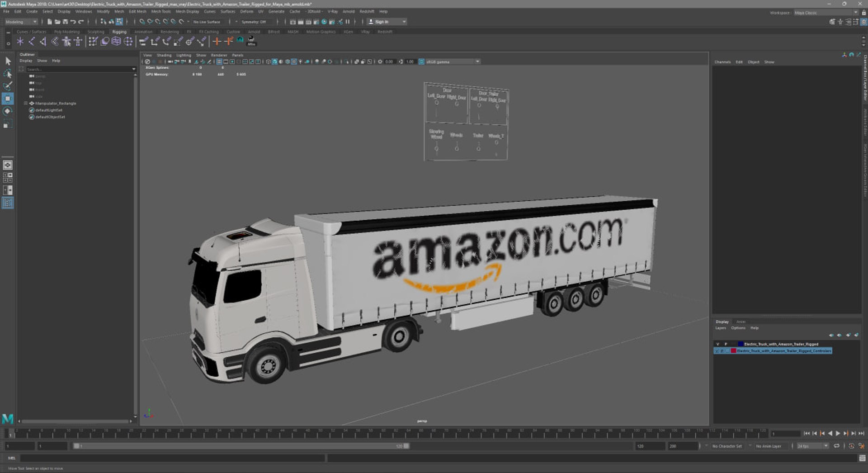Click the Create Locator shelf icon
The image size is (868, 473).
pos(20,42)
